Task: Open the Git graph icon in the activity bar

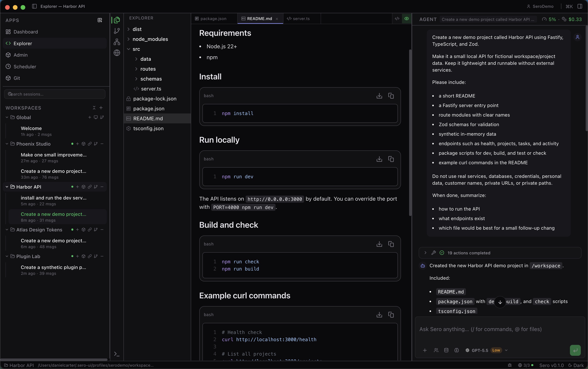Action: click(x=117, y=31)
